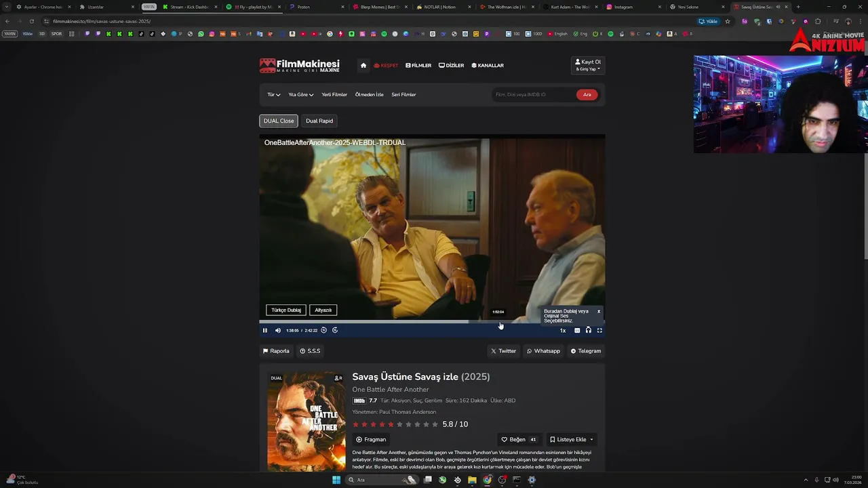The height and width of the screenshot is (488, 868).
Task: Open the Yerli Filmler link
Action: (x=334, y=95)
